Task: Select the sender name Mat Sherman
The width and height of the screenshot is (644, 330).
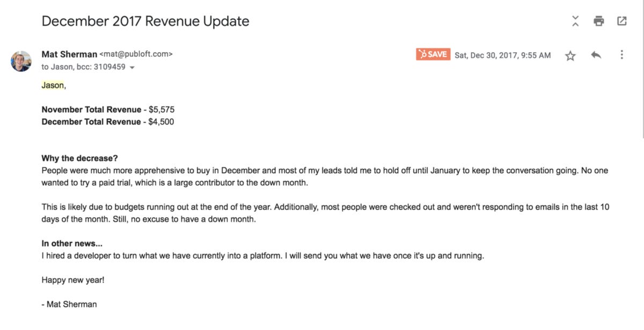Action: [69, 54]
